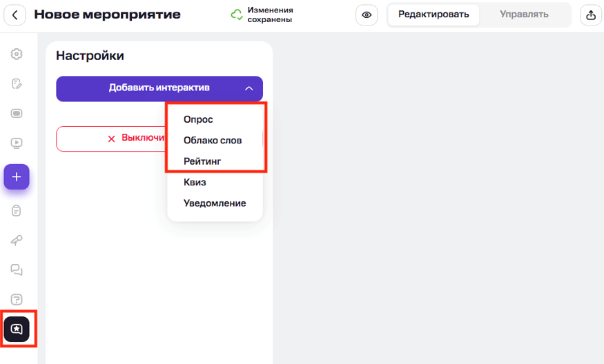The height and width of the screenshot is (364, 604).
Task: Select Уведомление in the dropdown menu
Action: (x=215, y=203)
